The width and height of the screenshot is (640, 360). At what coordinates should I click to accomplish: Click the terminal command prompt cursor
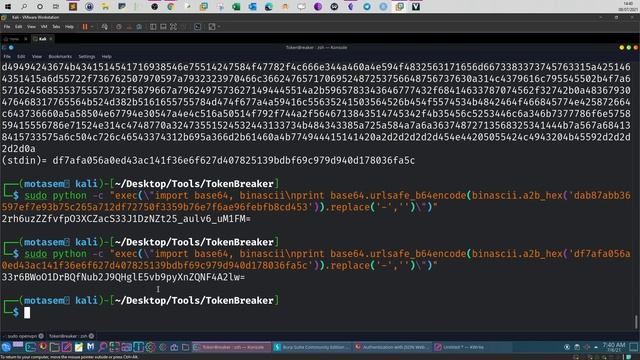coord(27,313)
